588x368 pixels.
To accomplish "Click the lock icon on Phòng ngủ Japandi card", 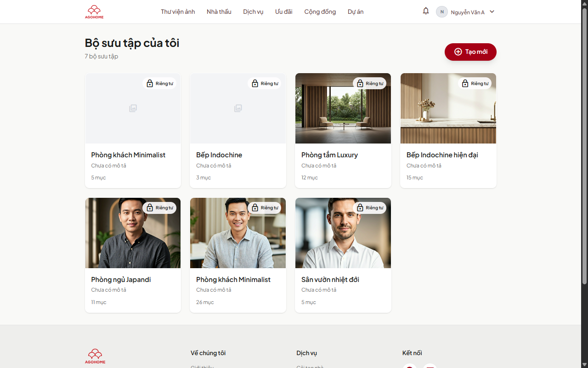I will click(x=150, y=207).
